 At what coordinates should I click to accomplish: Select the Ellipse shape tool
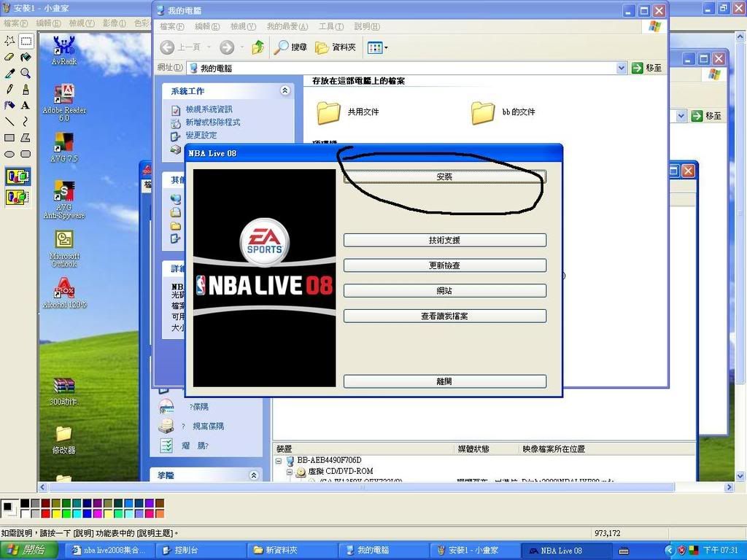point(9,154)
